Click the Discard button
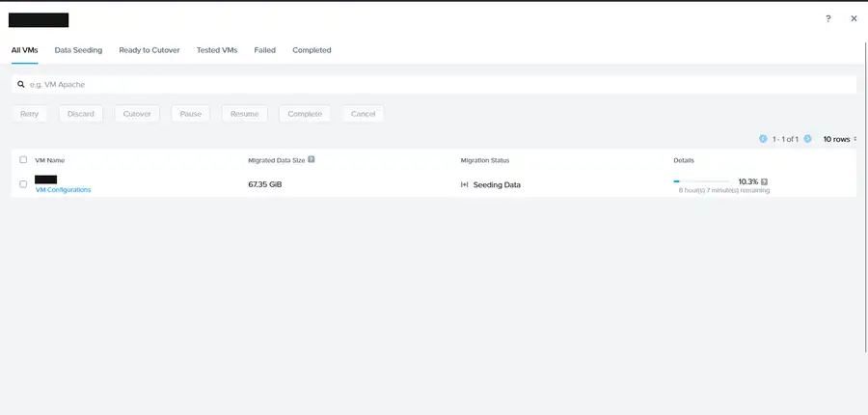This screenshot has height=415, width=868. [81, 114]
